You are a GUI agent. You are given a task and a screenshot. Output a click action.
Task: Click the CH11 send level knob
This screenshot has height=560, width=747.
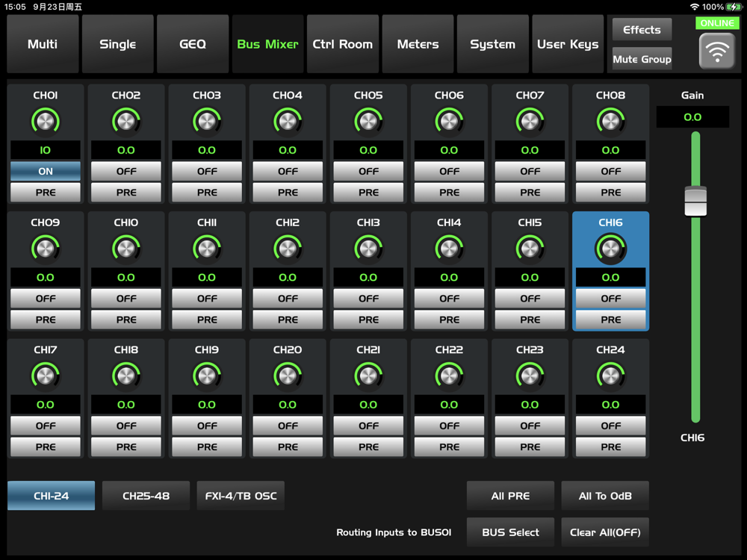click(207, 249)
